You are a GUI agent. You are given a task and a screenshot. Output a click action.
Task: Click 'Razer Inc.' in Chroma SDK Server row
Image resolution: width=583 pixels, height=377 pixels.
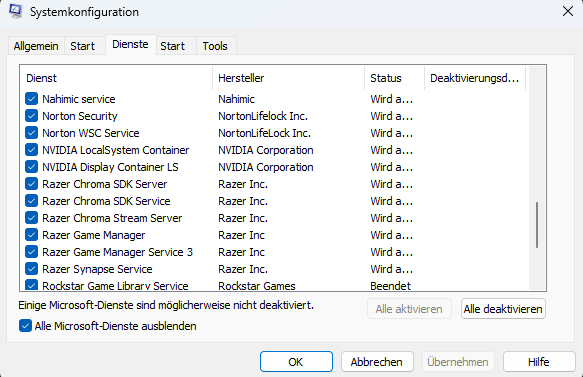point(243,184)
